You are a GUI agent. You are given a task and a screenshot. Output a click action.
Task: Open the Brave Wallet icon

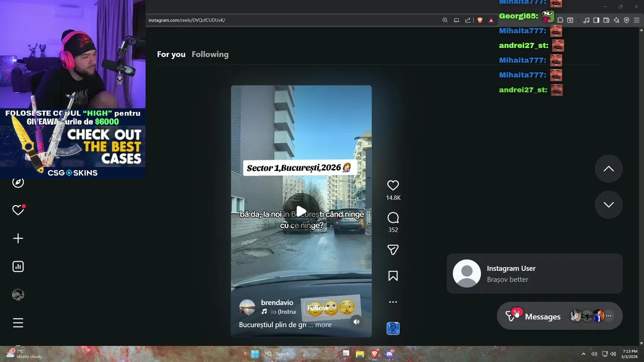pyautogui.click(x=606, y=20)
